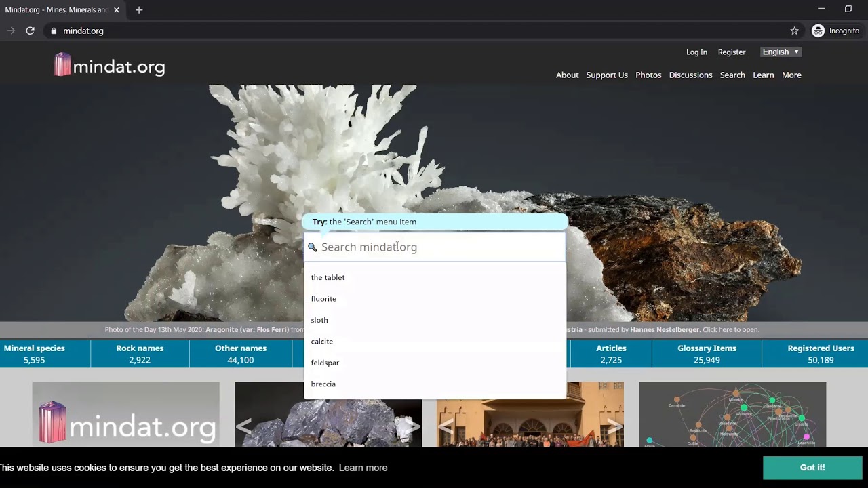The height and width of the screenshot is (488, 868).
Task: Click the magnifier icon in search box
Action: coord(313,247)
